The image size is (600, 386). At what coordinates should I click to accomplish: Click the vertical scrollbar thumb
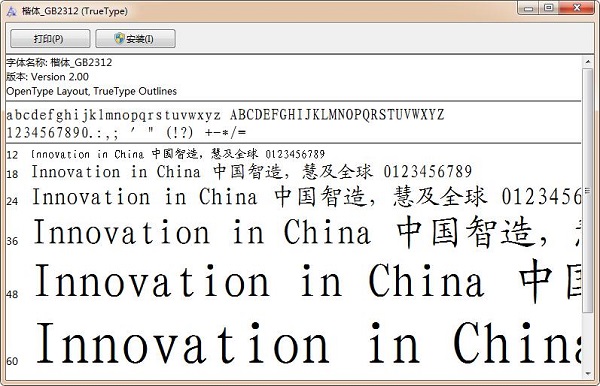click(x=587, y=190)
